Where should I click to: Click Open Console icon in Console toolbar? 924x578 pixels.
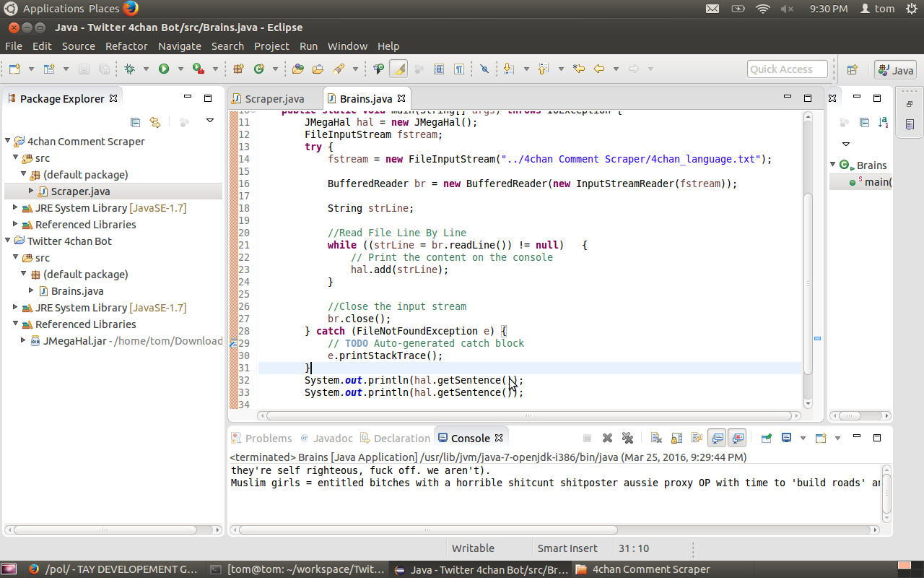pyautogui.click(x=821, y=438)
